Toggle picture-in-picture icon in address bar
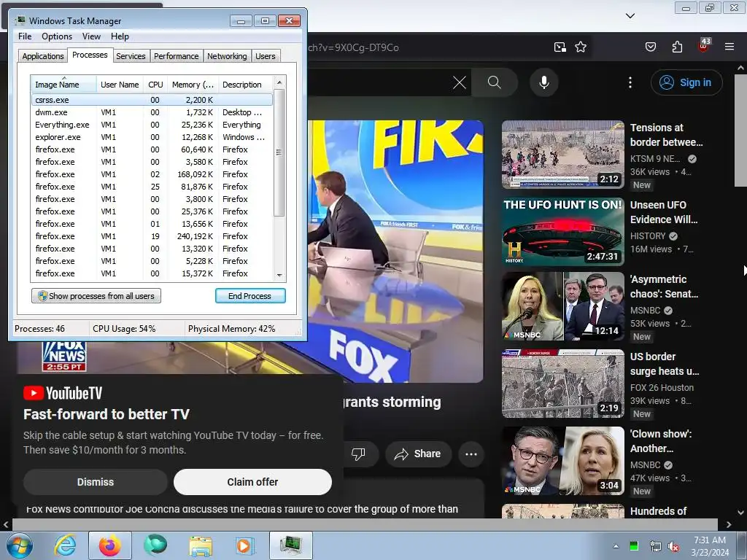This screenshot has height=560, width=747. 560,47
